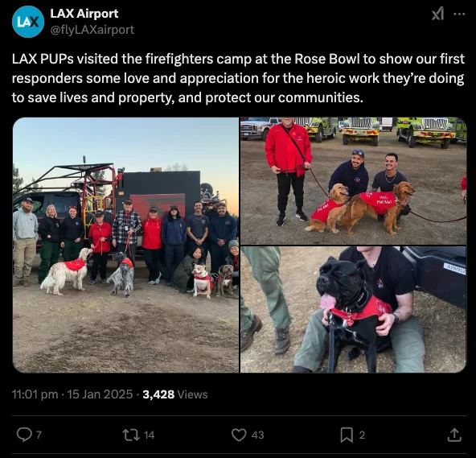Bookmark the post with the bookmark icon

(347, 435)
